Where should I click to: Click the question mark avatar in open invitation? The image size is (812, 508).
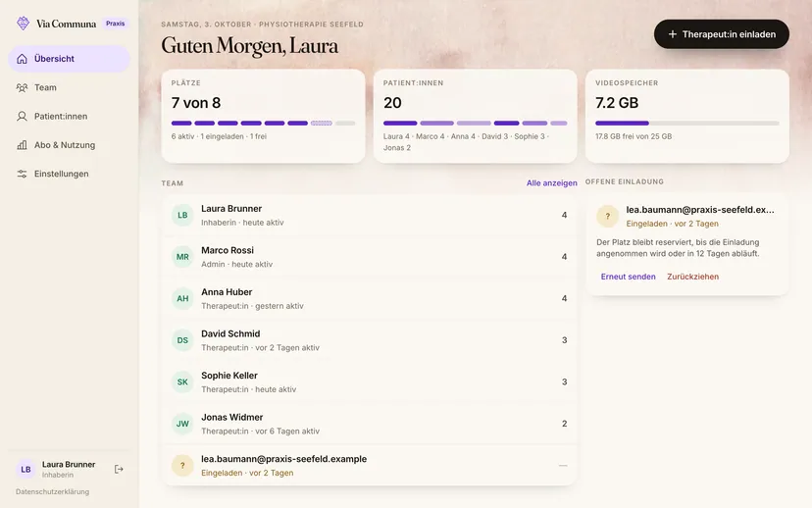pos(607,217)
